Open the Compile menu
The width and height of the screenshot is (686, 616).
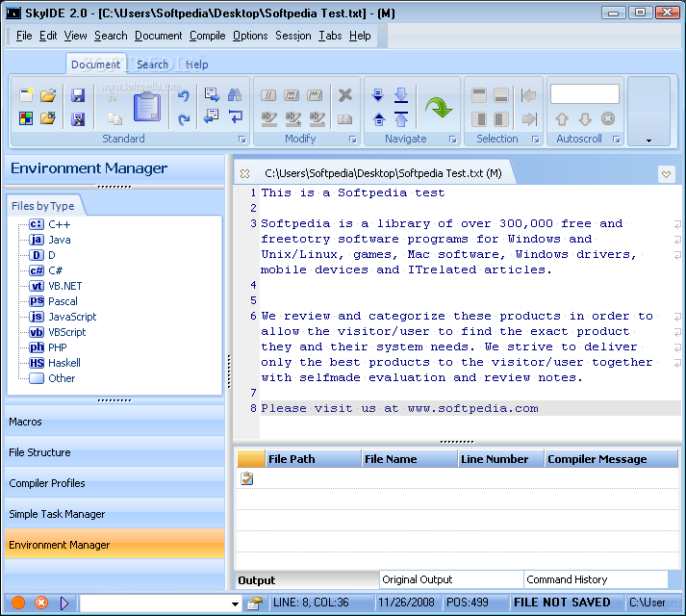[208, 36]
